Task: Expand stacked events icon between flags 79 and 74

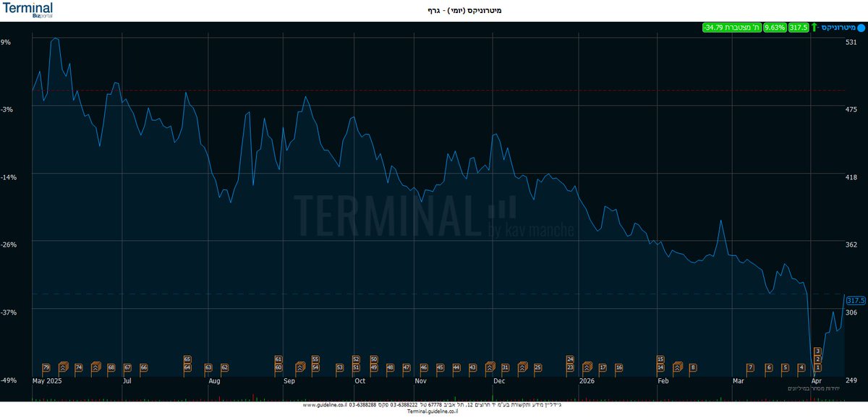Action: click(x=63, y=367)
